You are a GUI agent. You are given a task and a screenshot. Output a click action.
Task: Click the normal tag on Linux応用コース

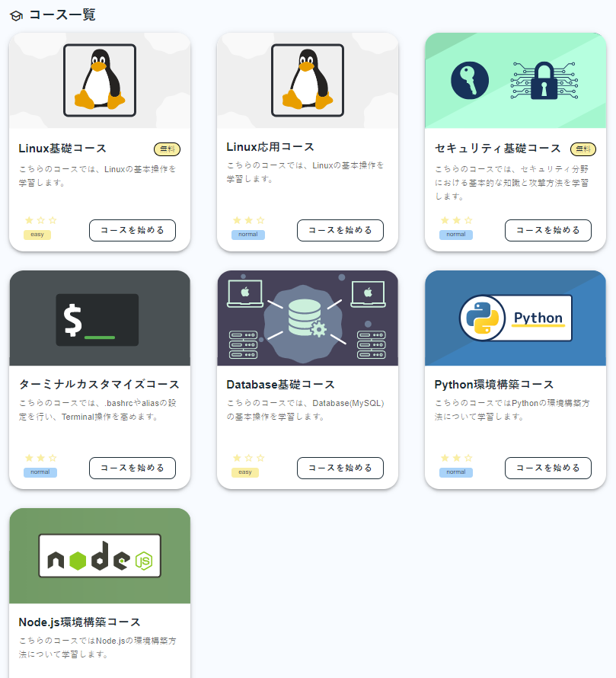[x=248, y=235]
